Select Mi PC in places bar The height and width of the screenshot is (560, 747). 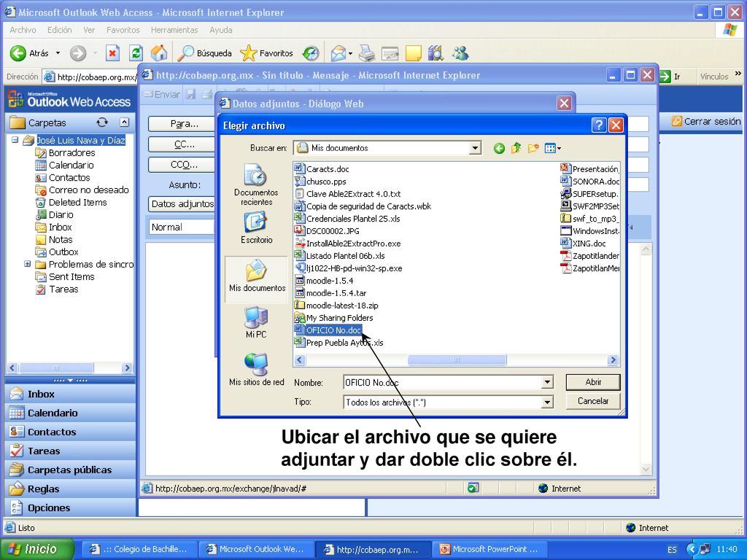pos(256,322)
